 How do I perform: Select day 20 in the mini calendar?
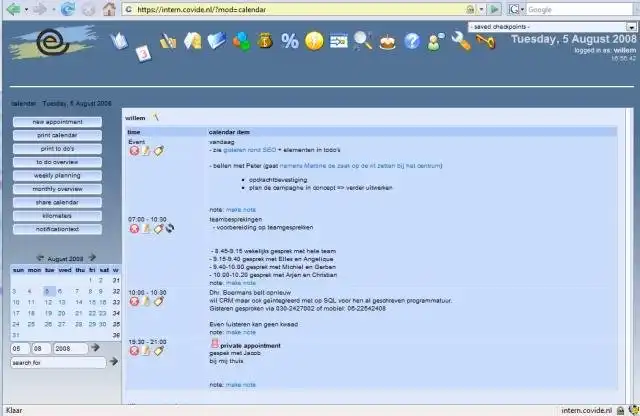(x=62, y=314)
